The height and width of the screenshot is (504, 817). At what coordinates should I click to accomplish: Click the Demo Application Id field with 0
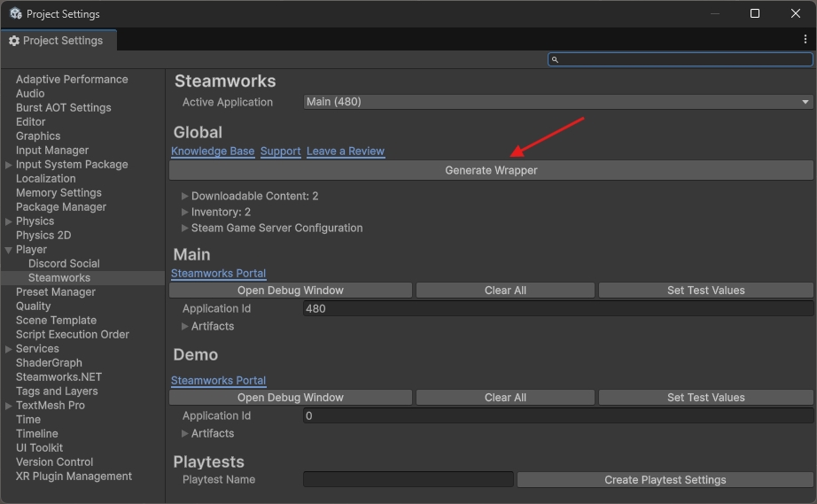click(558, 416)
